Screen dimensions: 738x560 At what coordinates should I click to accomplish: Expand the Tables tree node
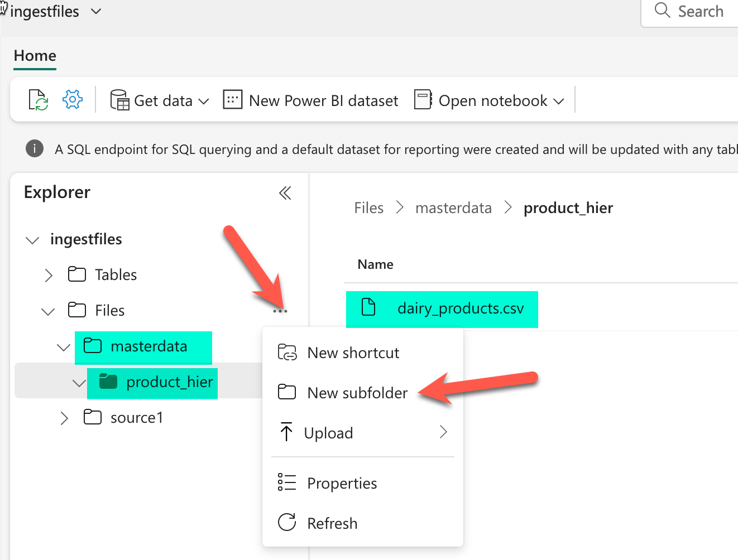click(49, 275)
